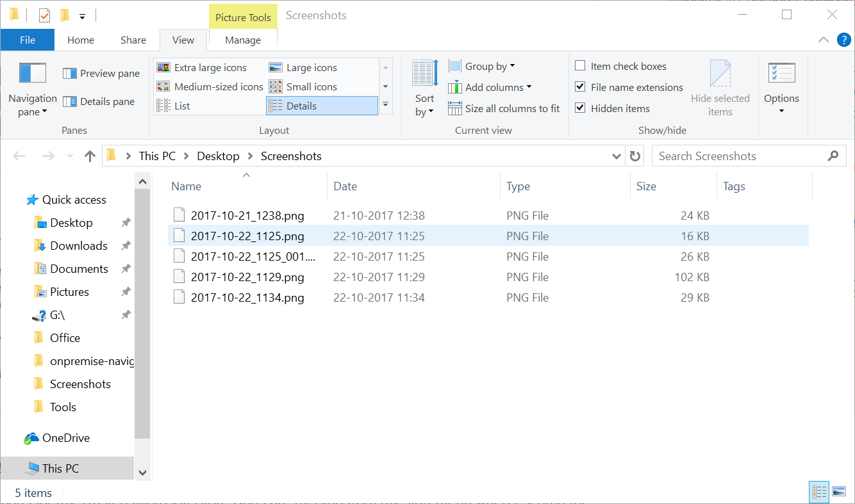Image resolution: width=855 pixels, height=504 pixels.
Task: Select Extra large icons layout
Action: click(x=164, y=68)
